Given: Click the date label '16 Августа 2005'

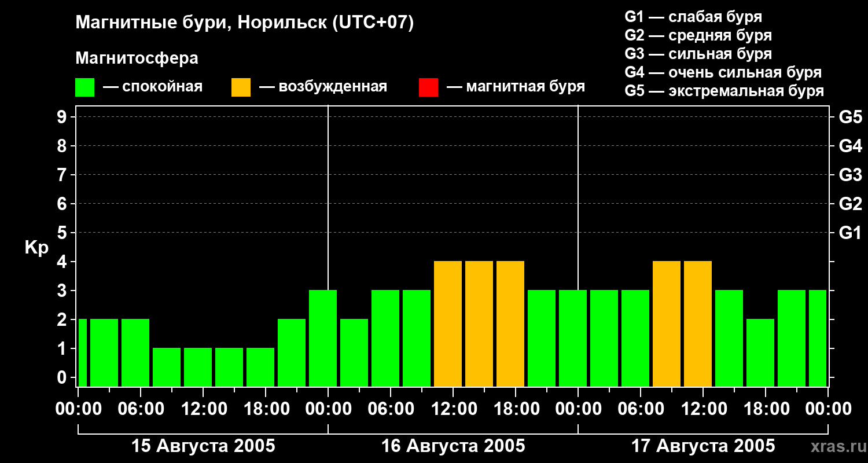Looking at the screenshot, I should click(x=453, y=446).
